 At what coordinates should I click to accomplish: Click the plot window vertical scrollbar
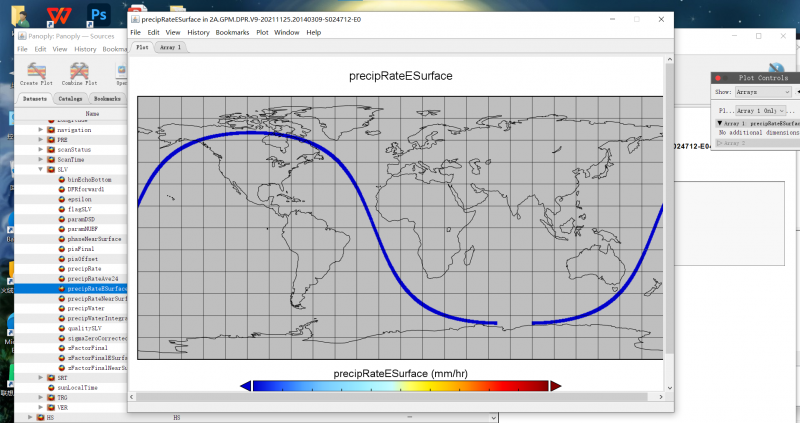(670, 200)
